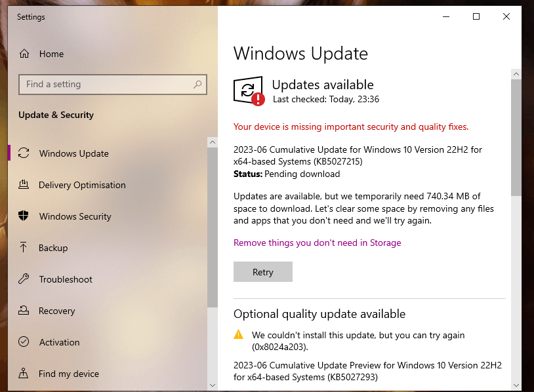Image resolution: width=534 pixels, height=392 pixels.
Task: Click the Delivery Optimisation icon
Action: pyautogui.click(x=24, y=185)
